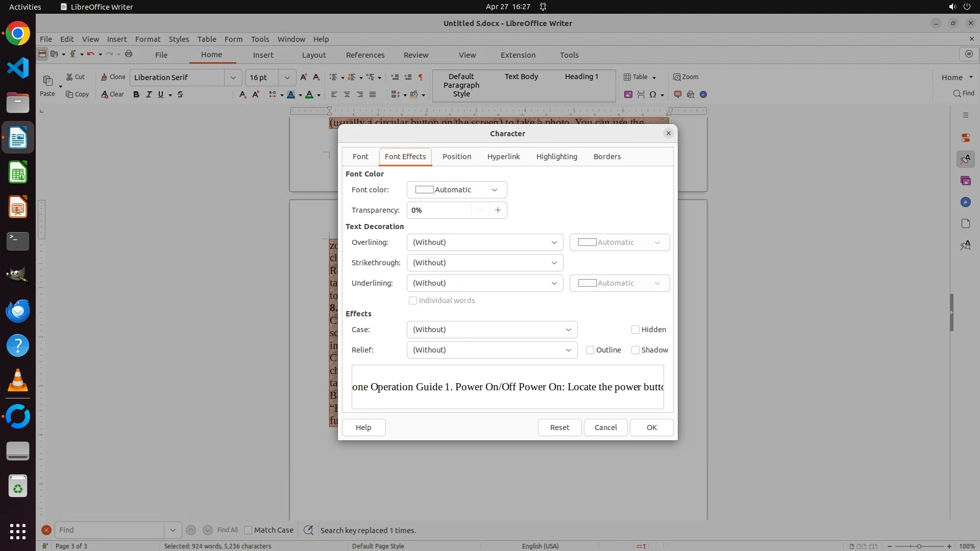Click the Italic formatting icon
Viewport: 980px width, 551px height.
(x=149, y=94)
